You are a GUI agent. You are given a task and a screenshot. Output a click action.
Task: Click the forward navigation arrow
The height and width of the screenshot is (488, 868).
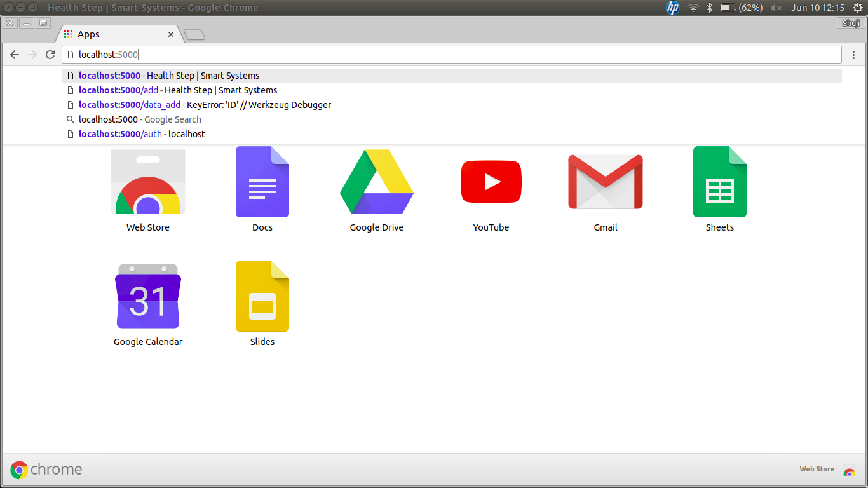(32, 55)
